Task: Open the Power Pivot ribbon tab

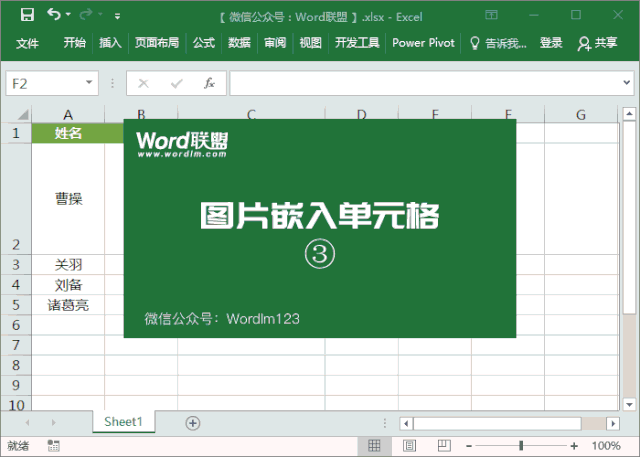Action: pyautogui.click(x=423, y=43)
